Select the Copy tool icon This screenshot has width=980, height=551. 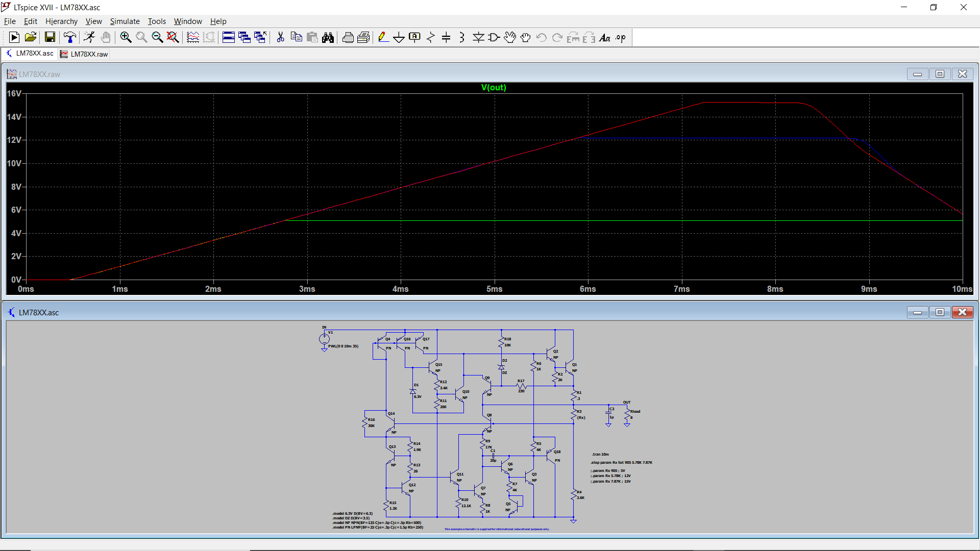click(x=296, y=37)
